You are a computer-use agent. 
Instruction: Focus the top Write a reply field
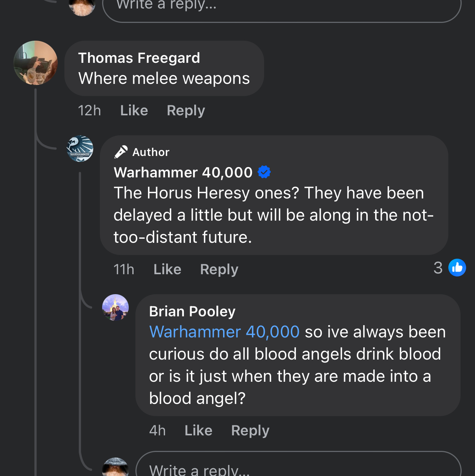(281, 7)
